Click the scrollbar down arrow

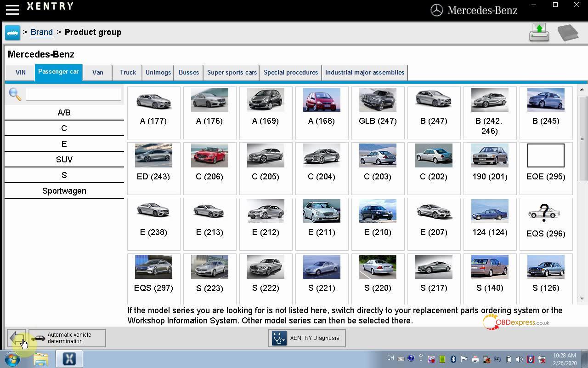tap(582, 299)
